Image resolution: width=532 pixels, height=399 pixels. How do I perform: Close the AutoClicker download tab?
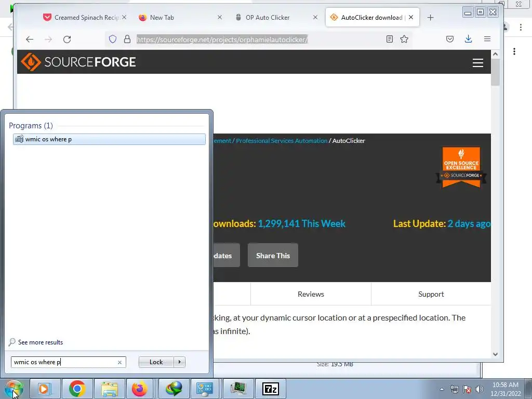coord(411,17)
